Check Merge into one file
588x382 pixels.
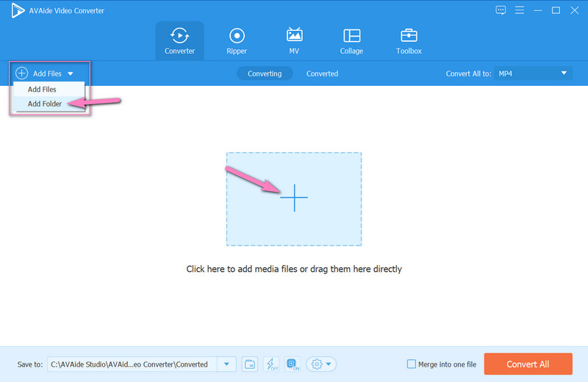click(412, 364)
